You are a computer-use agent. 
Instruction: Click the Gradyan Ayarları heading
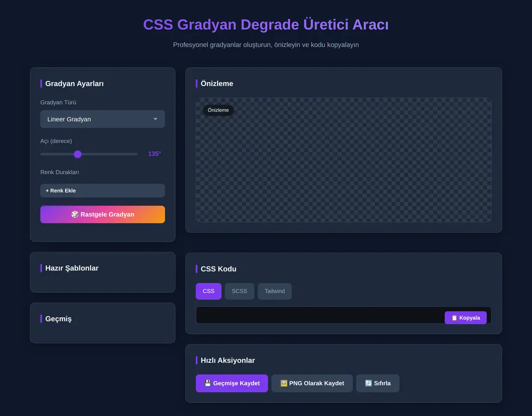pyautogui.click(x=74, y=83)
